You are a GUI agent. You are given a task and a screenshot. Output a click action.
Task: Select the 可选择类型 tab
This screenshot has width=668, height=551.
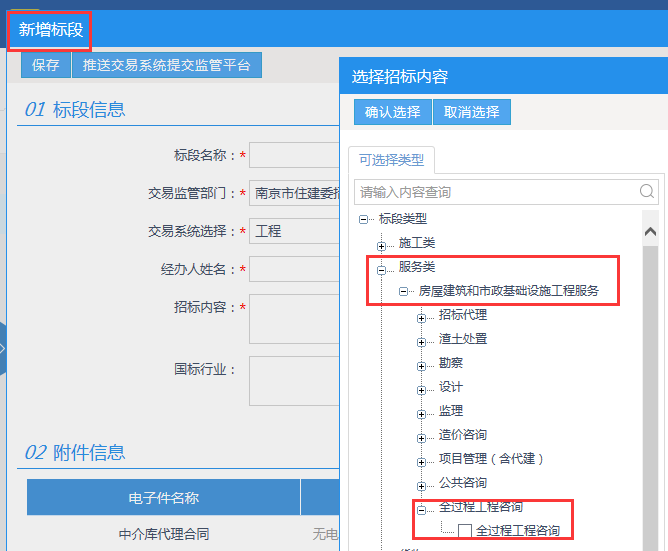391,160
